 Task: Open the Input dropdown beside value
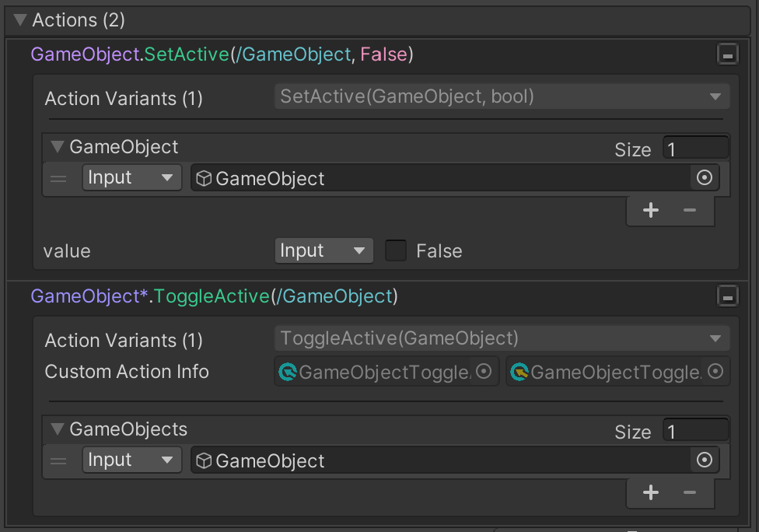point(324,250)
